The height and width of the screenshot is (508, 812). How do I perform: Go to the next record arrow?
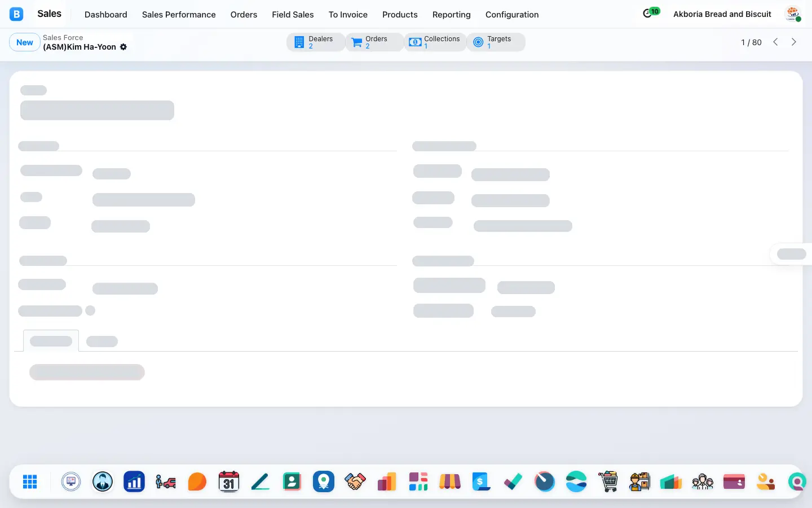tap(794, 42)
